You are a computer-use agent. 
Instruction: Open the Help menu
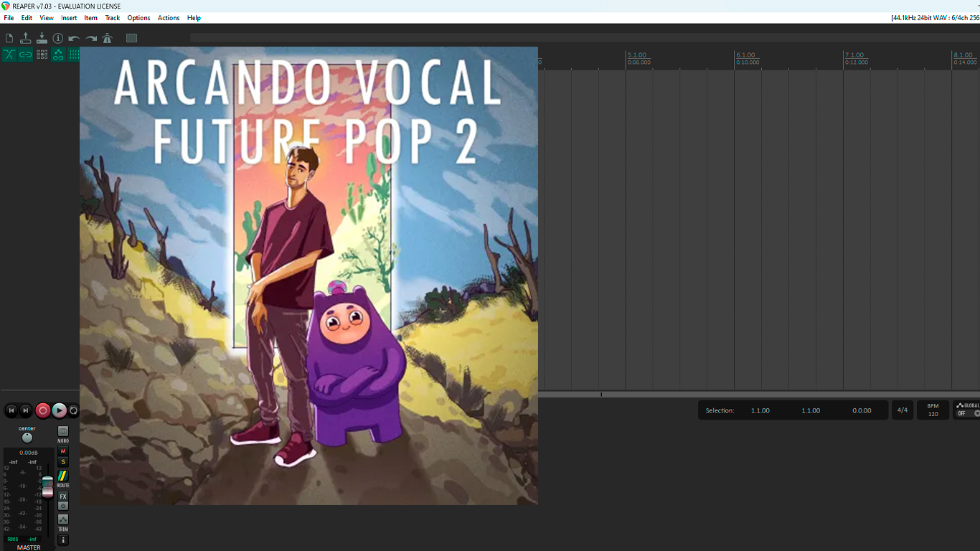[x=194, y=18]
